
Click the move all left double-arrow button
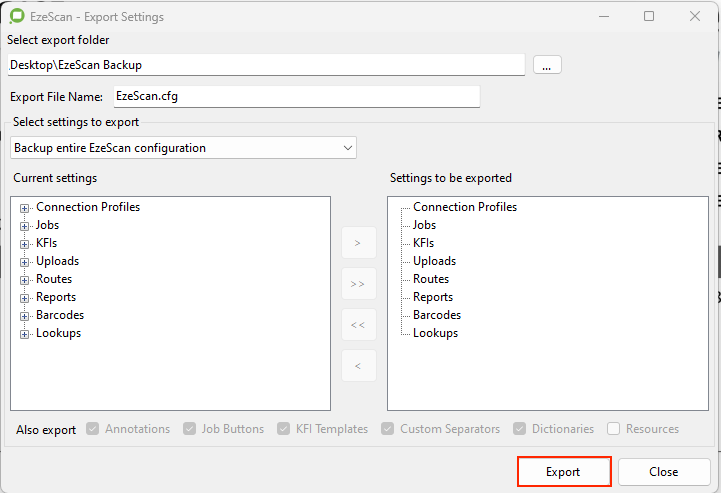click(x=359, y=325)
